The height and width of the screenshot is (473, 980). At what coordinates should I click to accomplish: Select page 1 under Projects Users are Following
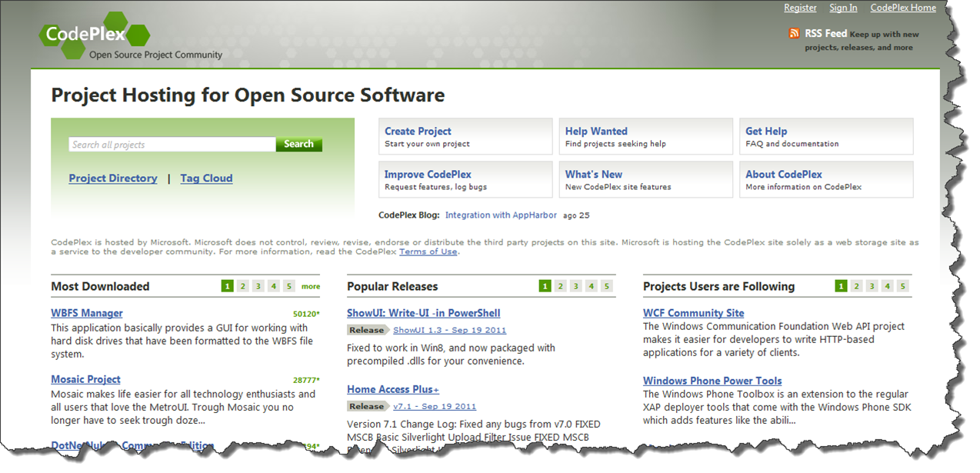[x=841, y=286]
